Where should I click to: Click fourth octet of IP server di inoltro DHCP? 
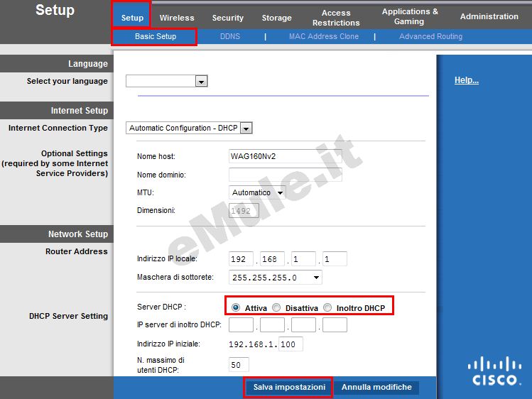(335, 324)
